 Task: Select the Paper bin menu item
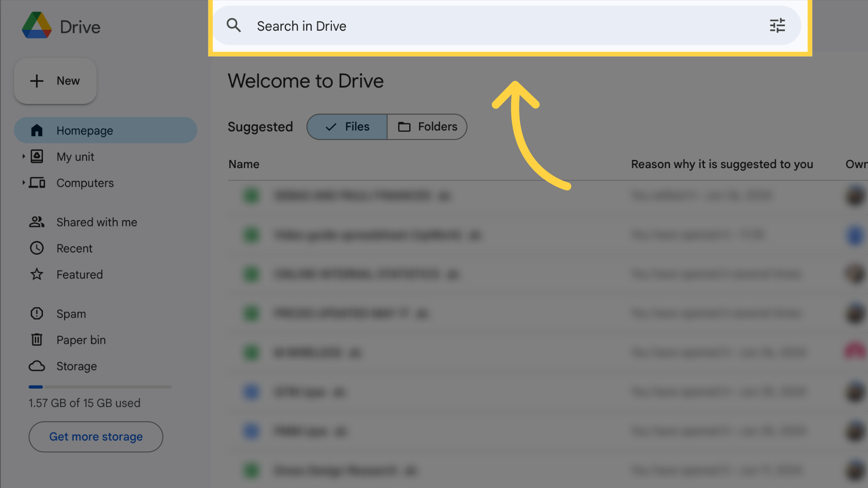[x=80, y=340]
